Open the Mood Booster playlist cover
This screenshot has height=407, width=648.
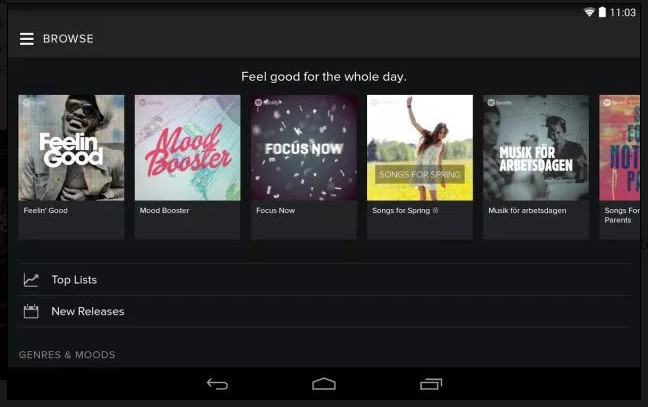point(188,148)
